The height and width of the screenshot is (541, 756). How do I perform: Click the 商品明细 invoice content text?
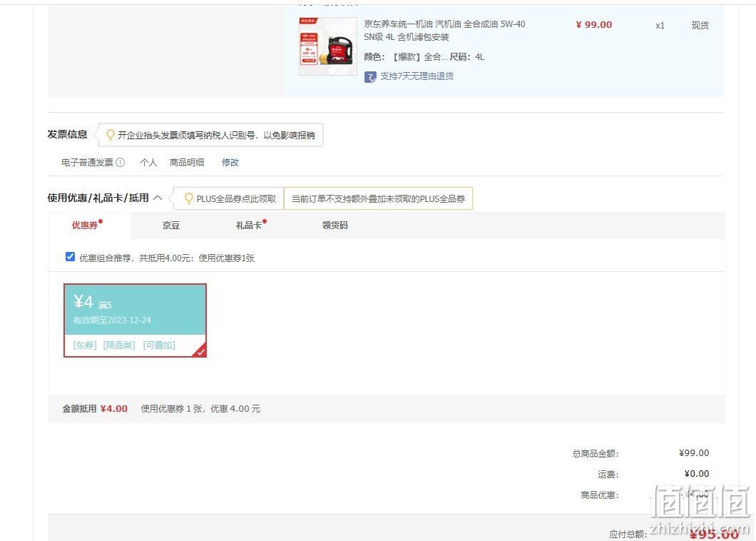pos(187,163)
